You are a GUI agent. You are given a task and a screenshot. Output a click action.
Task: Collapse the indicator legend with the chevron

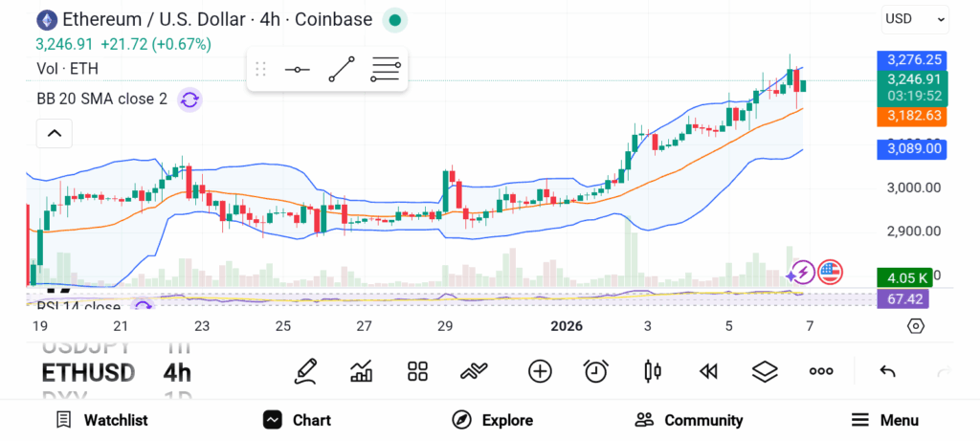[54, 134]
